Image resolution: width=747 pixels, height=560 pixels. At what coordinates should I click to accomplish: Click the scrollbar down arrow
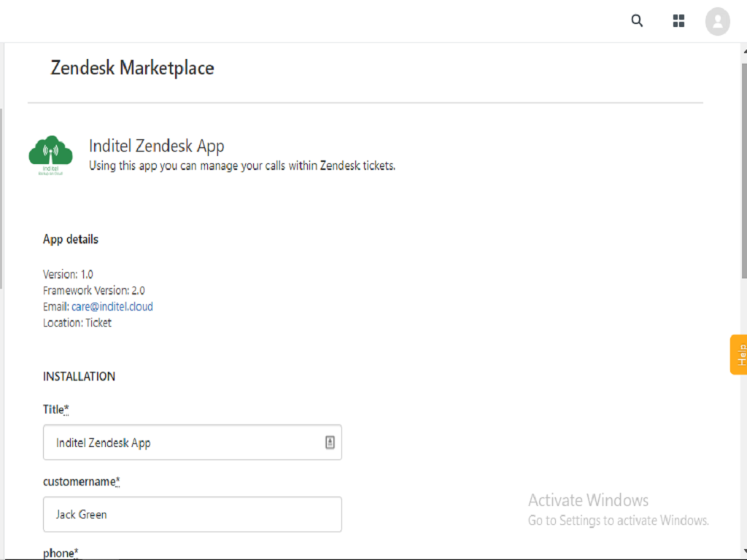click(x=743, y=552)
